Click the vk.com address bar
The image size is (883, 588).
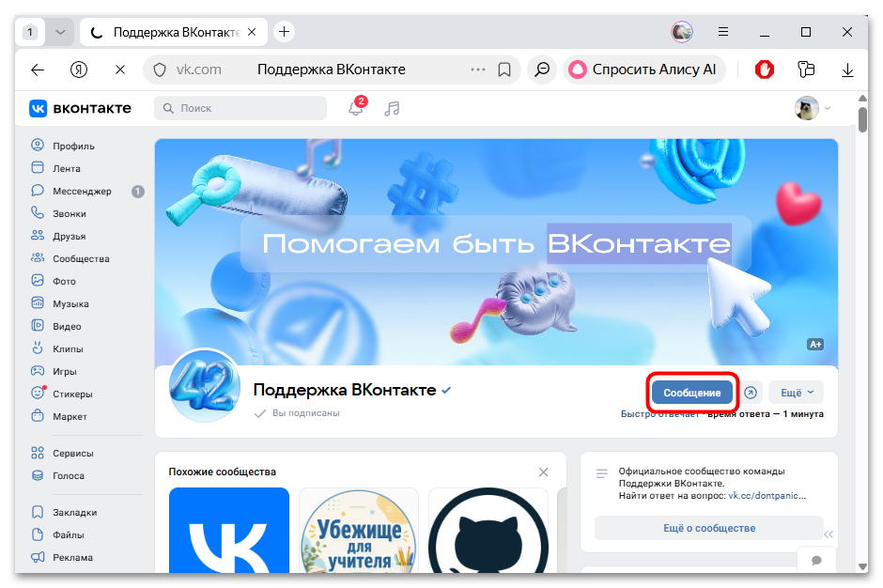point(333,70)
